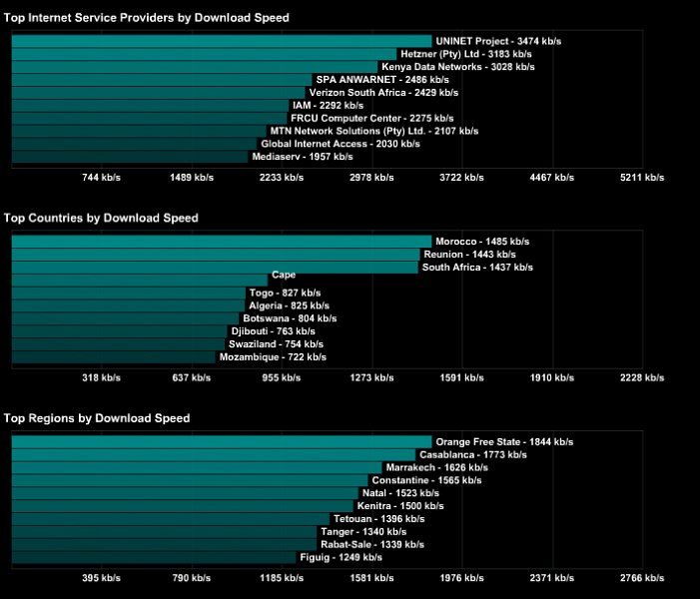Click the 744 kb/s axis label
The height and width of the screenshot is (599, 700).
tap(101, 178)
